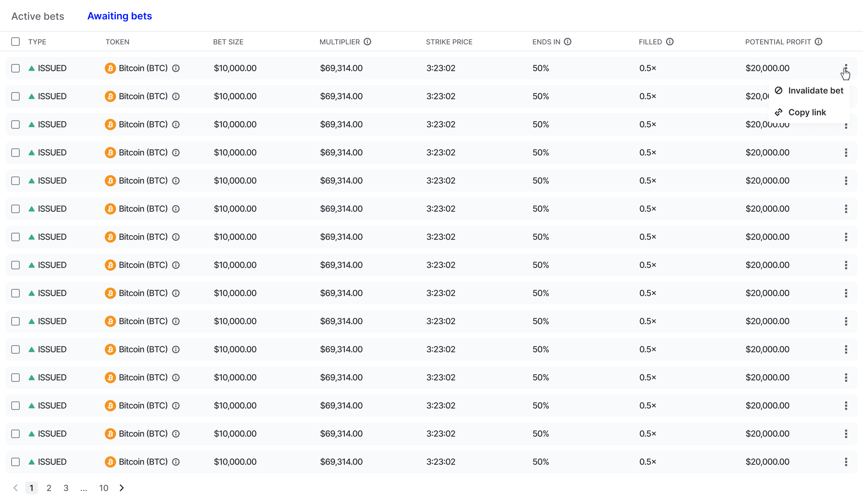Viewport: 863px width, 504px height.
Task: Choose Copy link in the context menu
Action: tap(807, 112)
